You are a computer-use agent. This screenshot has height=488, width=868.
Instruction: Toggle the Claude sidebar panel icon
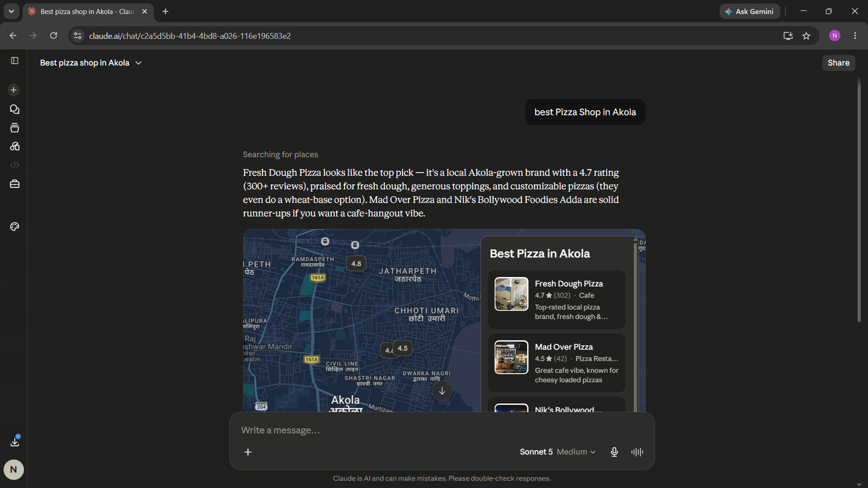pos(15,61)
